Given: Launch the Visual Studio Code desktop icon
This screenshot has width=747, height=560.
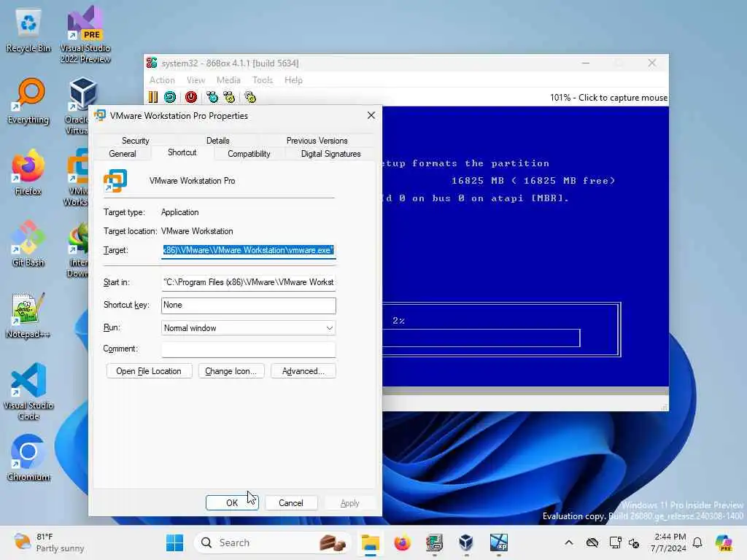Looking at the screenshot, I should coord(28,392).
